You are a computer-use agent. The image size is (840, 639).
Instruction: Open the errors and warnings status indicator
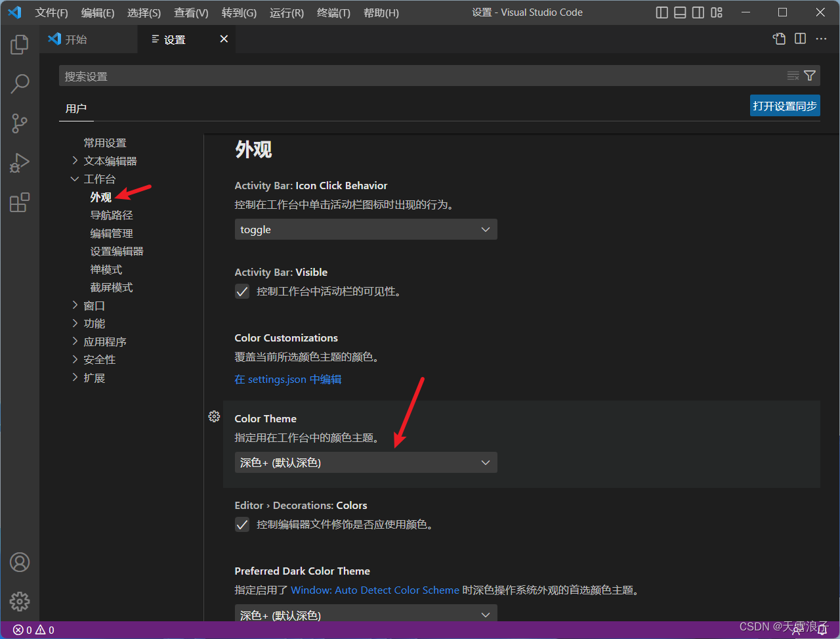coord(33,630)
